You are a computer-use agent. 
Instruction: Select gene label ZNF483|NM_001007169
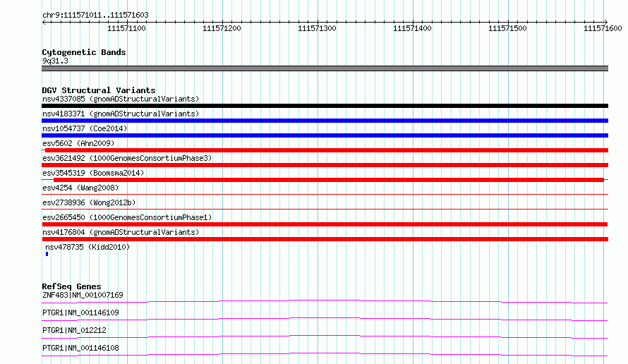tap(83, 295)
